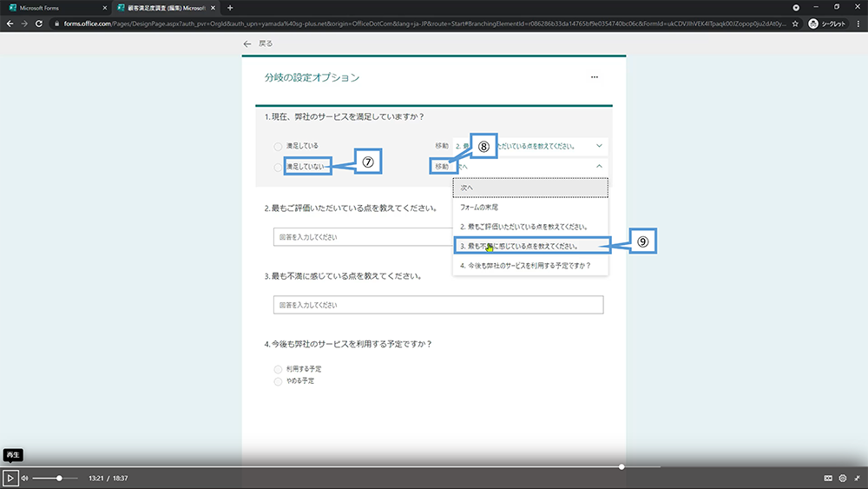Screen dimensions: 868x489
Task: Choose 次へ in the dropdown list
Action: coord(530,188)
